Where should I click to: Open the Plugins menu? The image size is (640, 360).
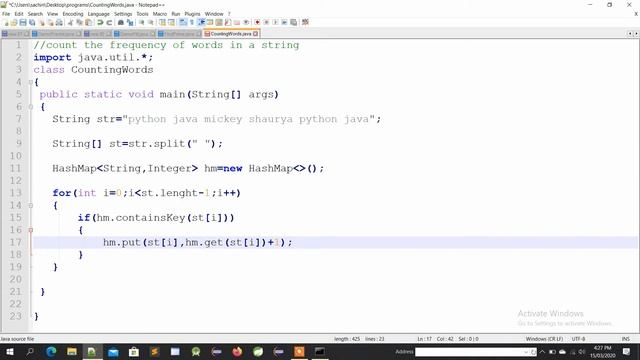coord(192,14)
